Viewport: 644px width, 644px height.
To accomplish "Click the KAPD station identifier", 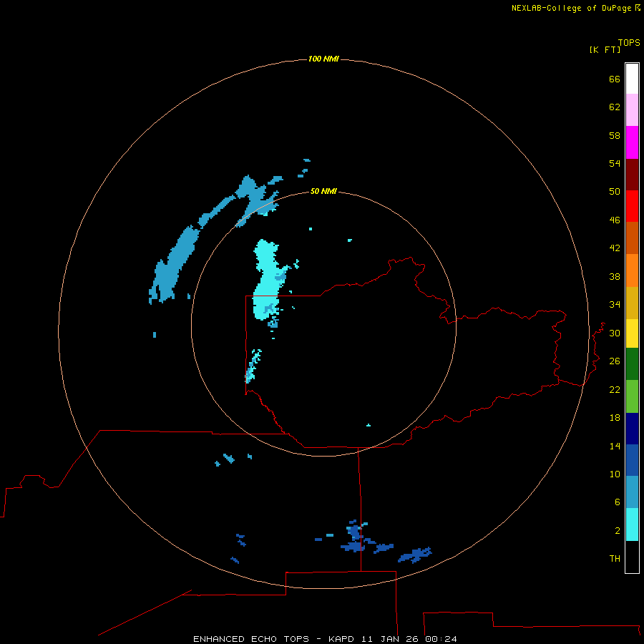I will tap(342, 639).
